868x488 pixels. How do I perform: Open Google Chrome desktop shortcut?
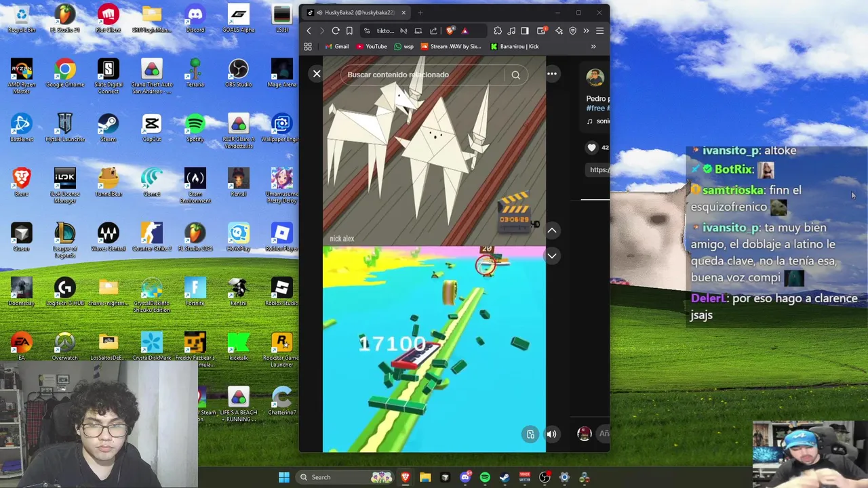pyautogui.click(x=65, y=74)
